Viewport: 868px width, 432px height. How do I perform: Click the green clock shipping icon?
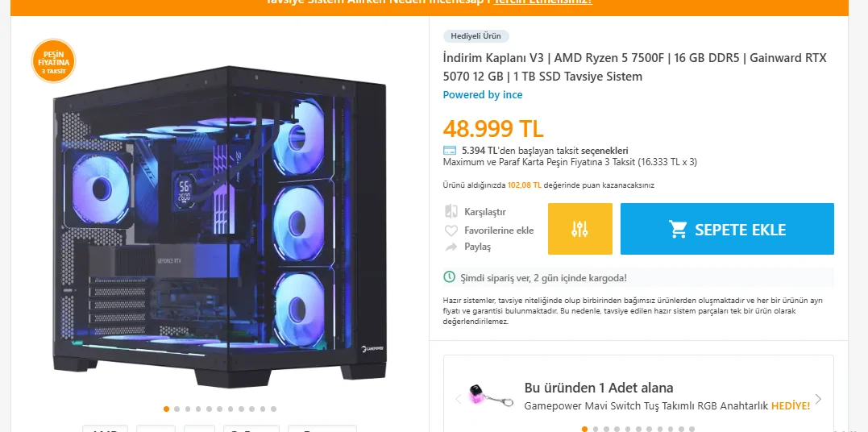pyautogui.click(x=450, y=277)
